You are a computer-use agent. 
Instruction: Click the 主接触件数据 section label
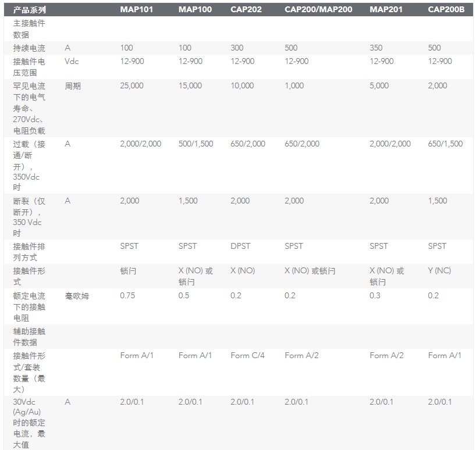click(29, 29)
